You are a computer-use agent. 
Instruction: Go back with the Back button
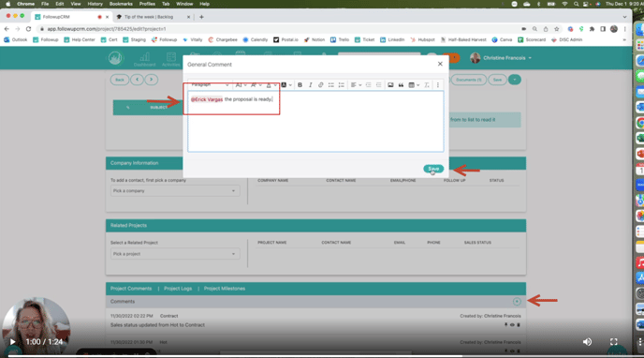(120, 80)
